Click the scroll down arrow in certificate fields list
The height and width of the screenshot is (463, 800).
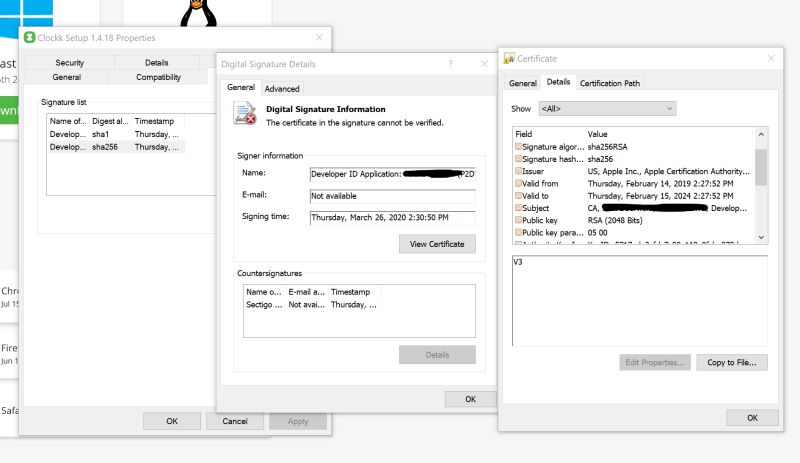[761, 237]
